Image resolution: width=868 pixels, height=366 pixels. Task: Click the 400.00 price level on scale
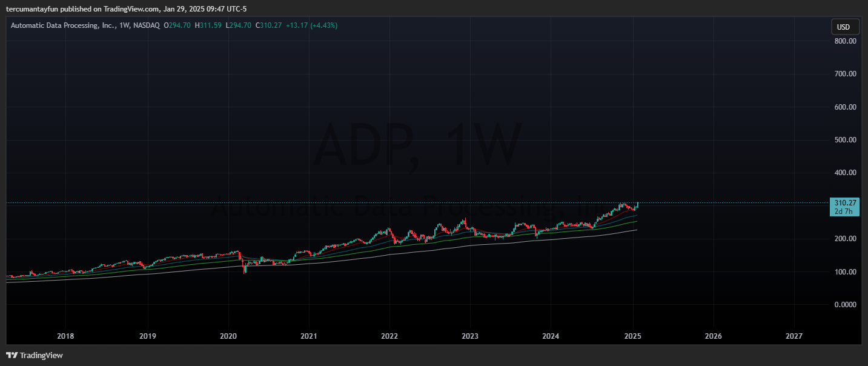pos(846,173)
